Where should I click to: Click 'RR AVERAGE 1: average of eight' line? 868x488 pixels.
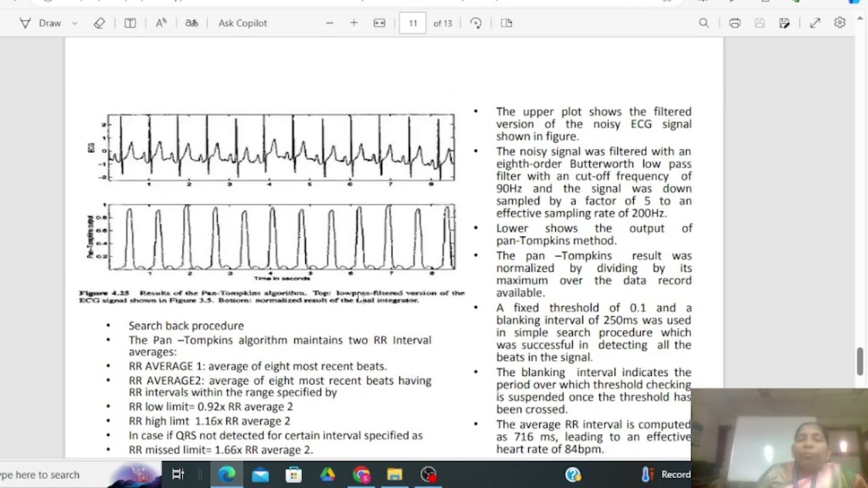pos(258,366)
